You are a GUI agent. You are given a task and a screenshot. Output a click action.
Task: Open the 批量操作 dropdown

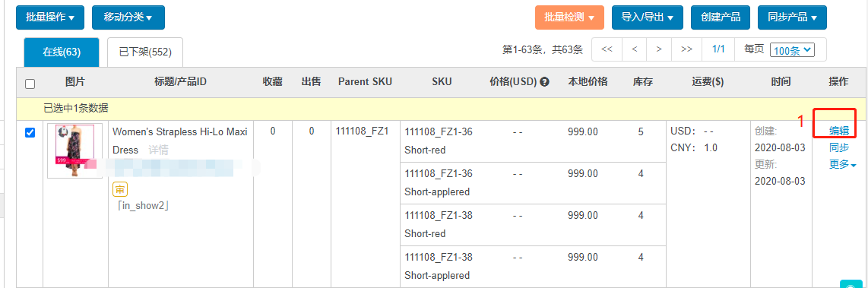pos(50,17)
